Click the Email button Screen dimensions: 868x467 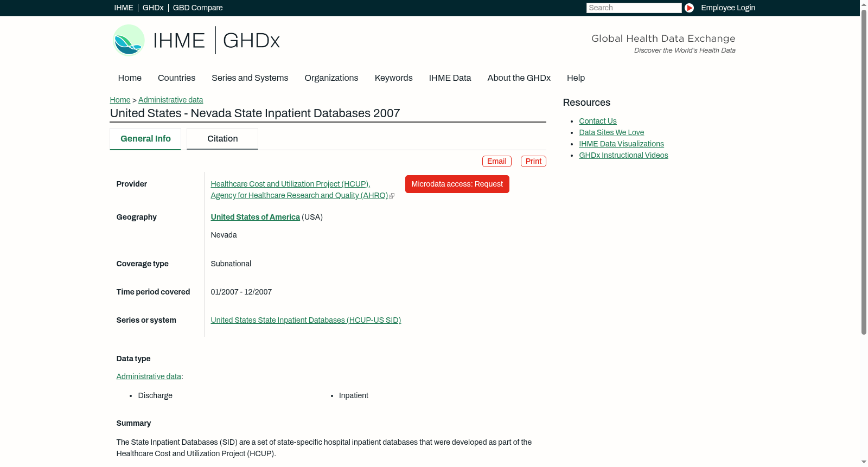coord(497,162)
